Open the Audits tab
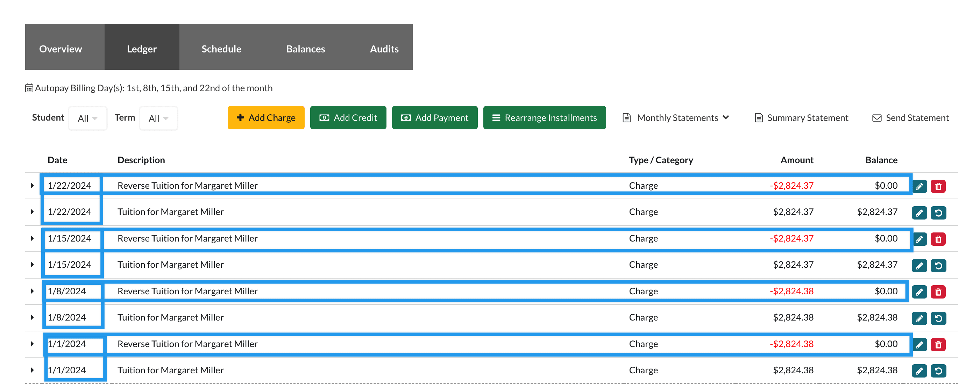The width and height of the screenshot is (980, 388). click(x=384, y=49)
